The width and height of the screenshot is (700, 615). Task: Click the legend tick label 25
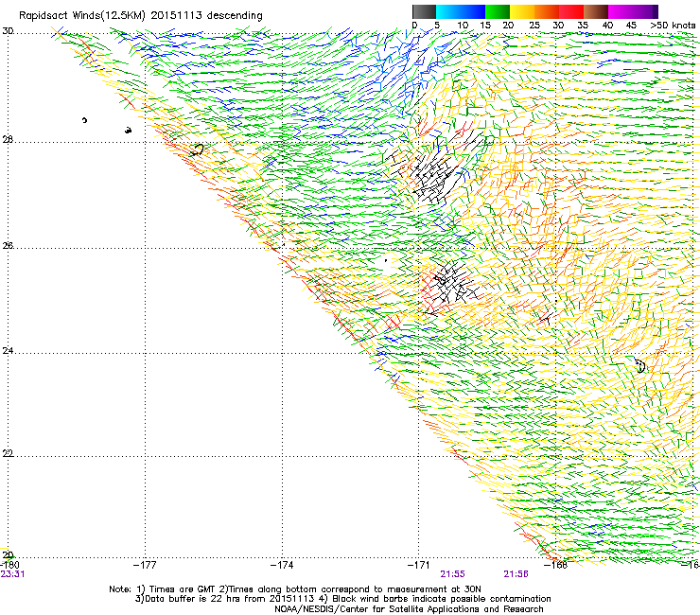click(534, 26)
